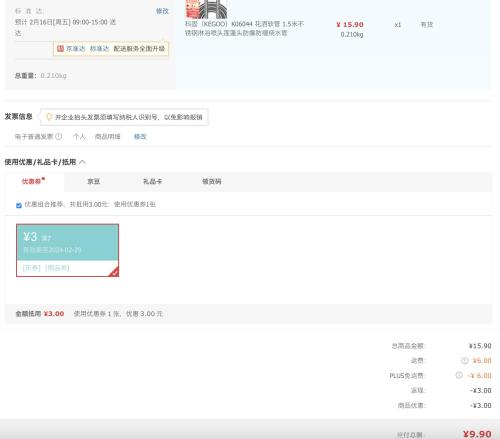This screenshot has width=500, height=439.
Task: Click 修改 link for delivery time
Action: (x=162, y=11)
